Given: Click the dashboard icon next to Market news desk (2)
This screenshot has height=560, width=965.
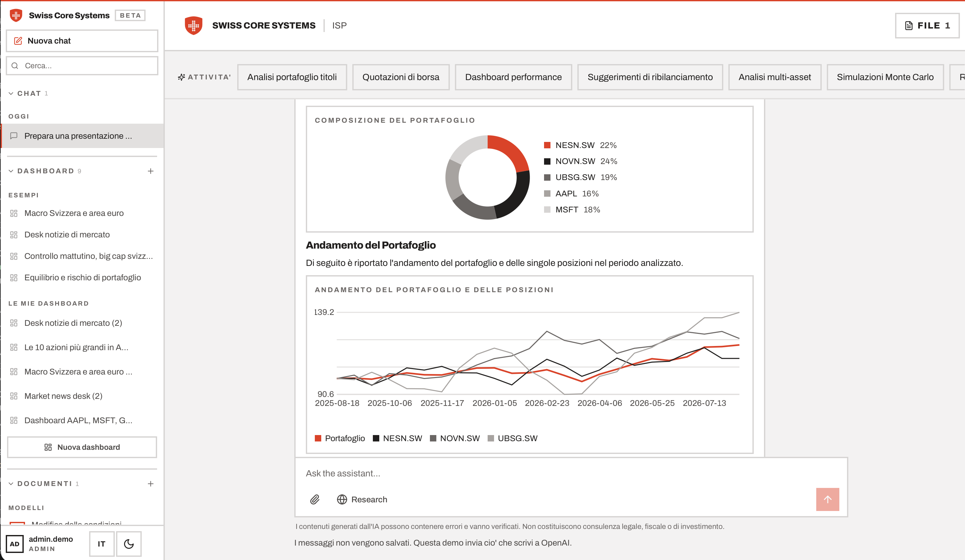Looking at the screenshot, I should 14,396.
